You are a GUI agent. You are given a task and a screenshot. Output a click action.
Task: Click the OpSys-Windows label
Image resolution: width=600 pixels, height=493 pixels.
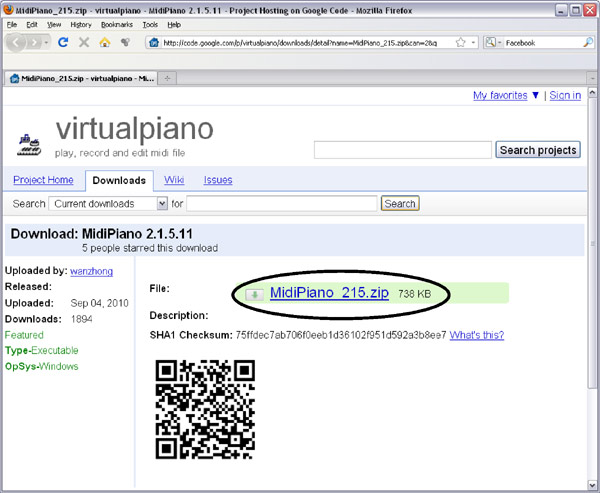tap(41, 367)
